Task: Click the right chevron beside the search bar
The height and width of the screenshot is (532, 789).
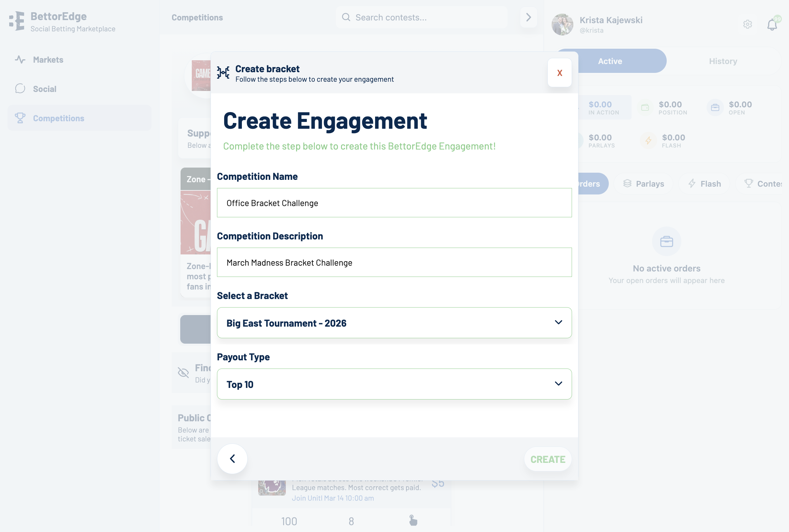Action: tap(528, 17)
